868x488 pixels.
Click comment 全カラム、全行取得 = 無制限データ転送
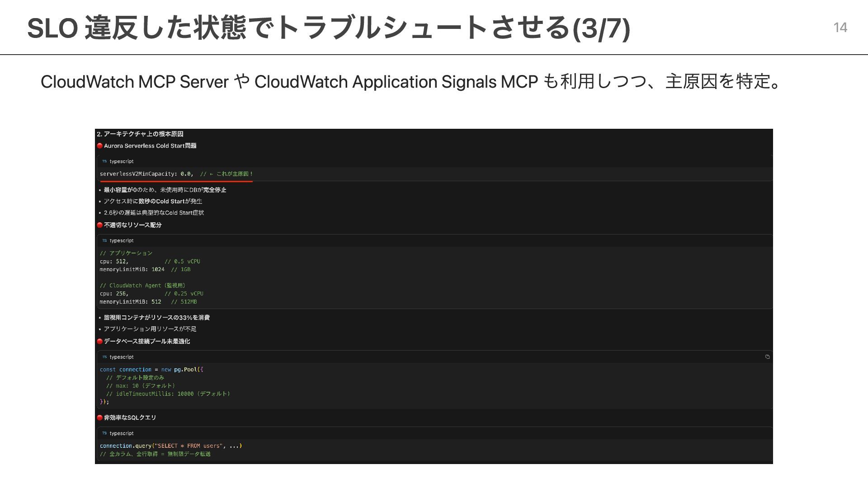[x=155, y=454]
